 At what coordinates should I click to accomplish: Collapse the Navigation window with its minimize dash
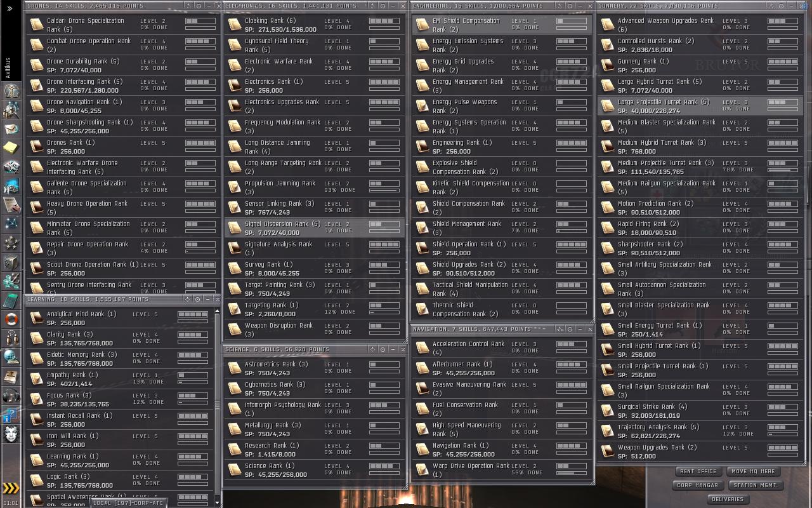click(580, 329)
